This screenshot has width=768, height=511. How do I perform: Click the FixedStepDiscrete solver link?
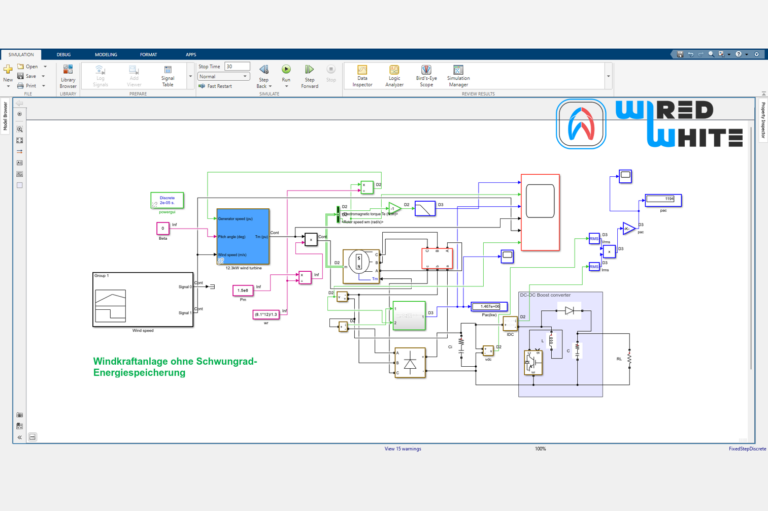click(747, 449)
